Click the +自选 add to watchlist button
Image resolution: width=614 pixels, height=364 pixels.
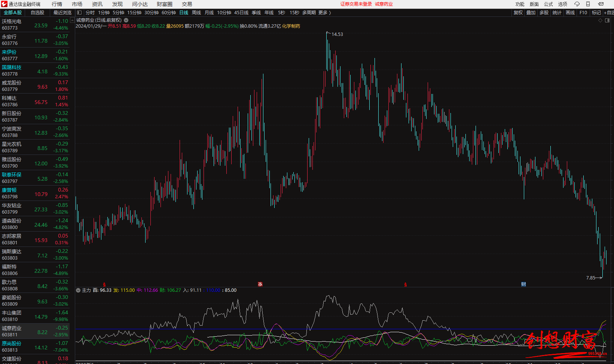click(x=609, y=13)
